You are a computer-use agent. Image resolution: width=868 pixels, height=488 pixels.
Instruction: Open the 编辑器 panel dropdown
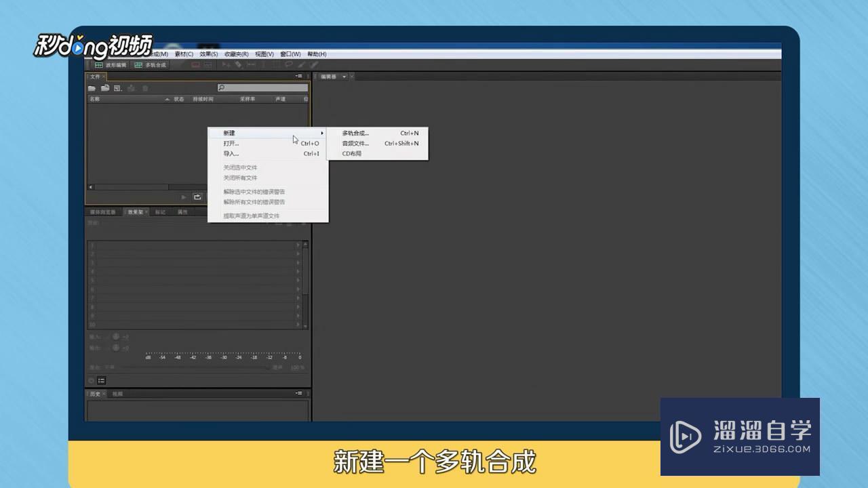tap(344, 77)
